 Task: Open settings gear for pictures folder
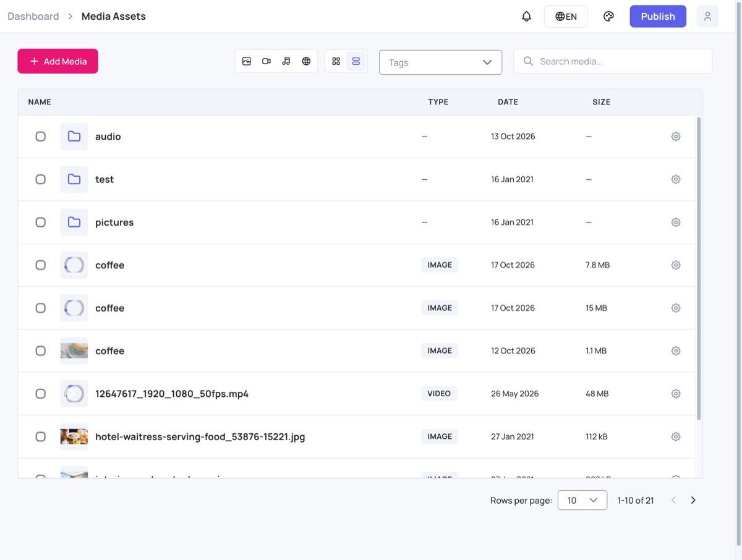coord(676,223)
